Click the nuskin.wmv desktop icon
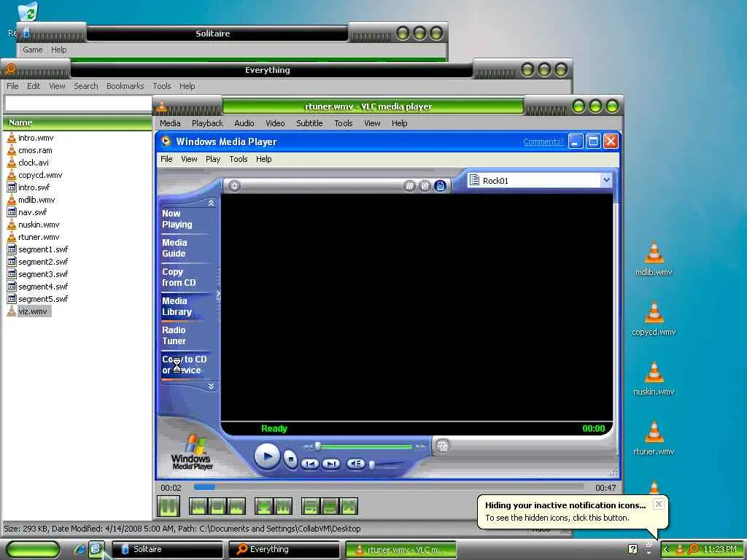 pyautogui.click(x=654, y=379)
